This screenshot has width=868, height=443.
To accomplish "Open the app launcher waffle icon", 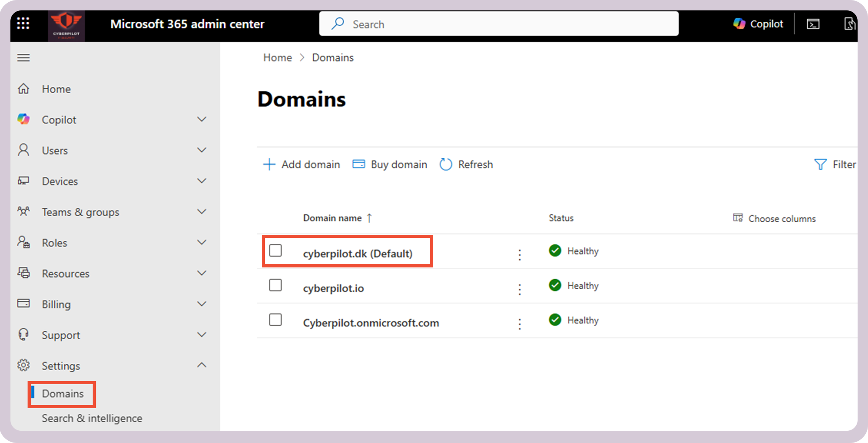I will tap(22, 23).
